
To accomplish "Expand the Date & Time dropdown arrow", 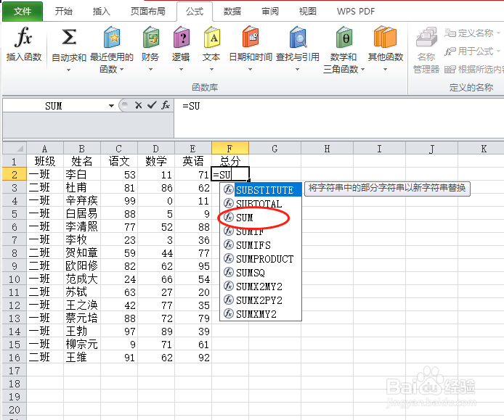I will pyautogui.click(x=250, y=69).
